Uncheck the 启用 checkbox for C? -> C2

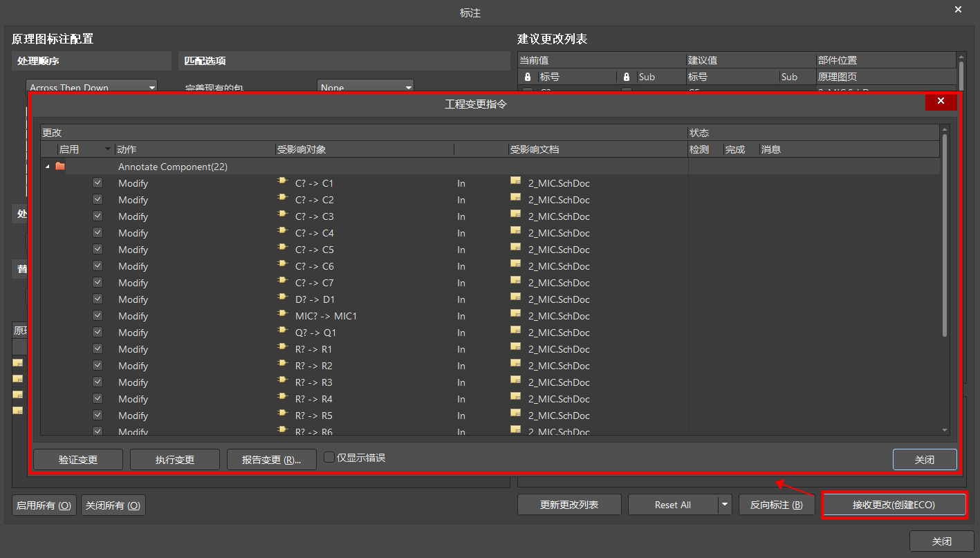[98, 199]
